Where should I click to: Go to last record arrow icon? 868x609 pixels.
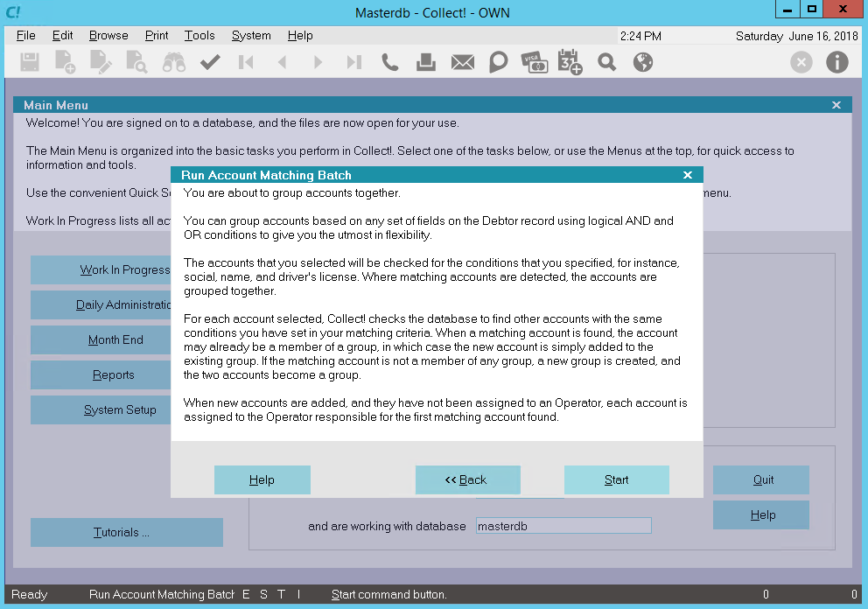(x=354, y=62)
